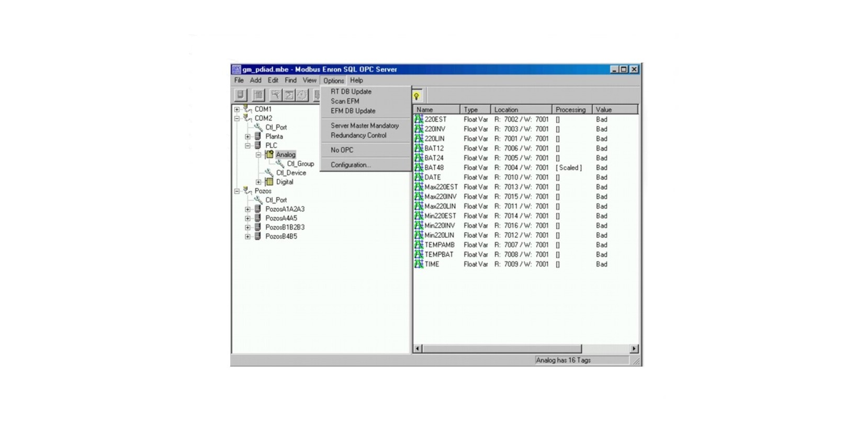Open the Edit menu
Viewport: 868px width, 434px height.
point(273,81)
